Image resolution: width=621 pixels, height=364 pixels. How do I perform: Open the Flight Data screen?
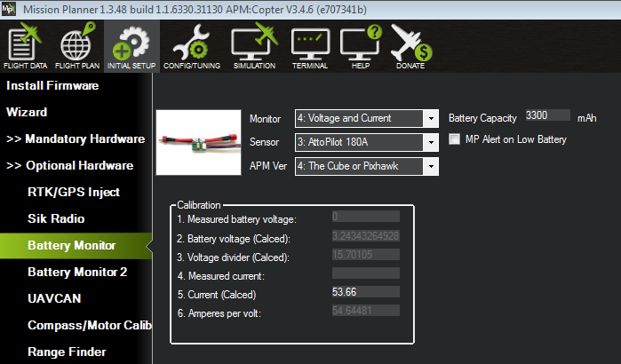click(x=26, y=47)
